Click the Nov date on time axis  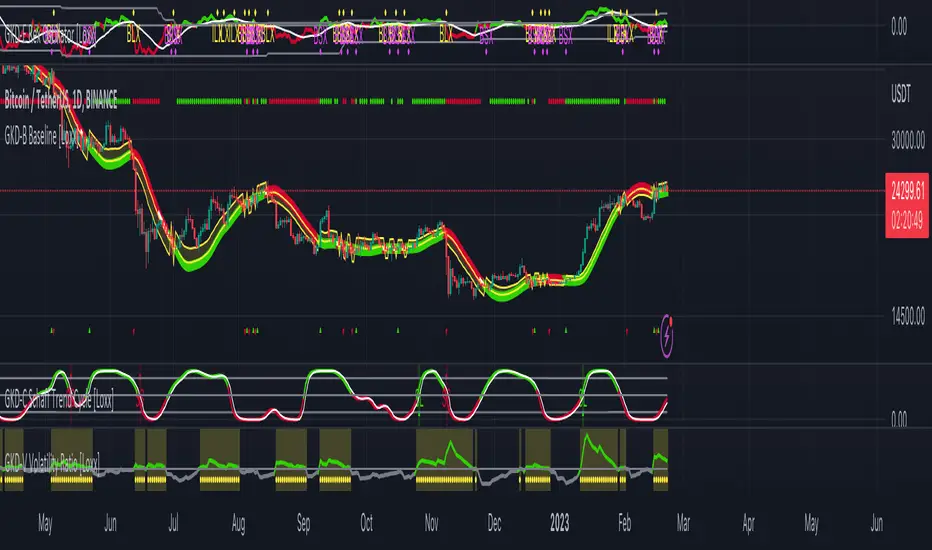click(x=432, y=523)
